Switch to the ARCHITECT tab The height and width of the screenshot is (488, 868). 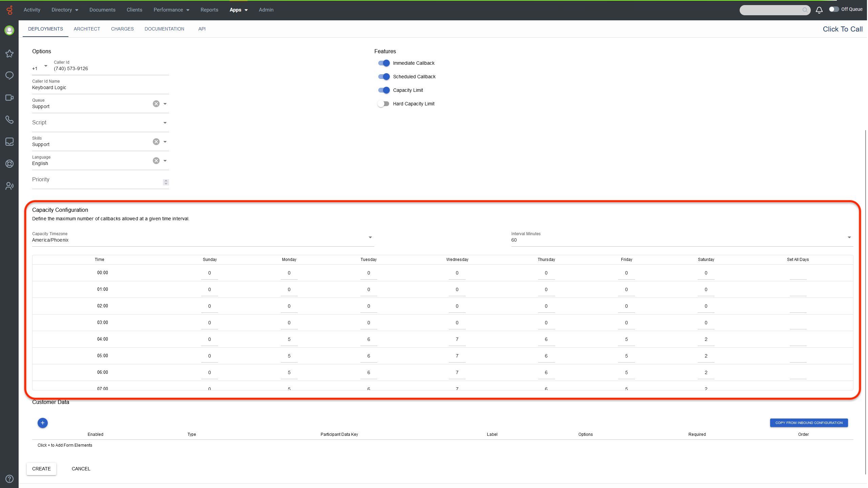pyautogui.click(x=87, y=29)
